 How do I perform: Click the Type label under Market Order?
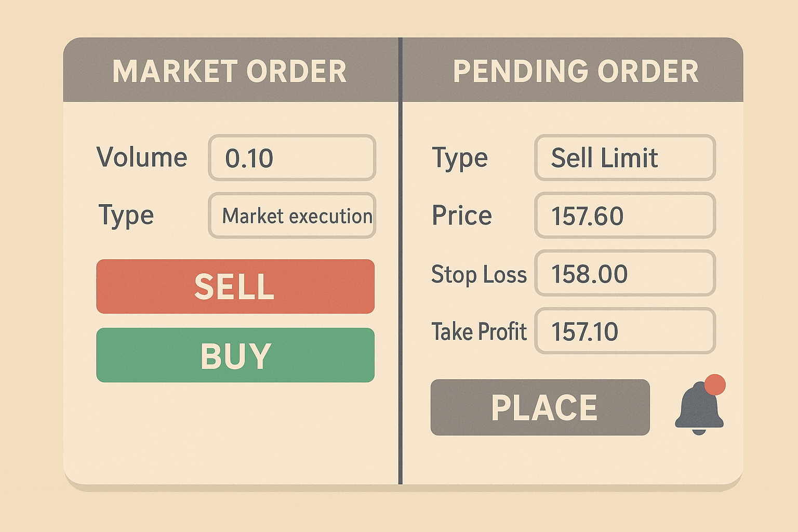click(126, 215)
